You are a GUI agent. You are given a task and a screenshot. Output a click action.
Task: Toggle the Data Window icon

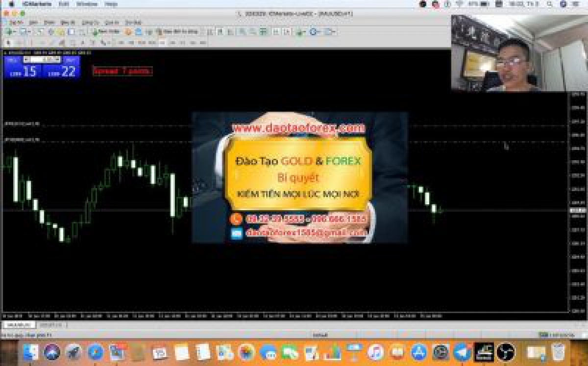click(x=50, y=31)
